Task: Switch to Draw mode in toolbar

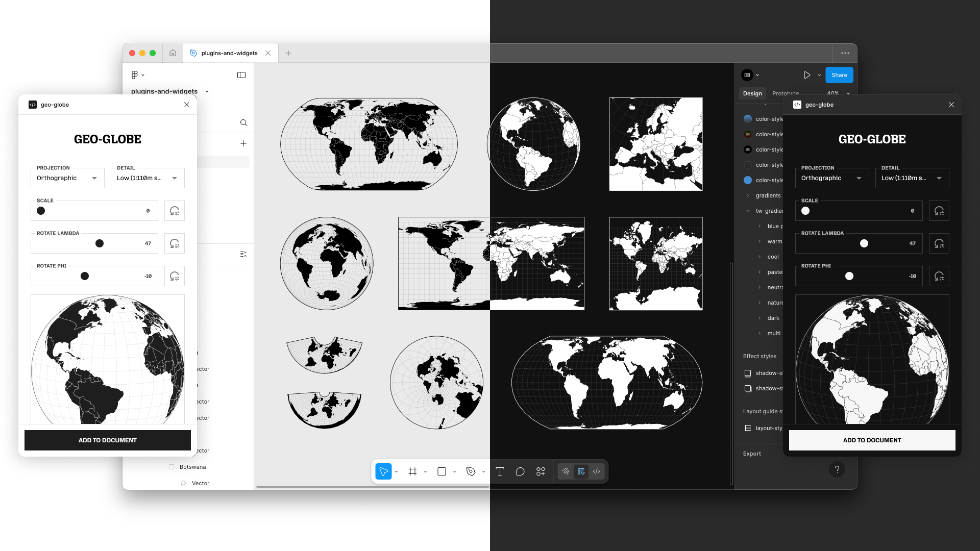Action: click(566, 471)
